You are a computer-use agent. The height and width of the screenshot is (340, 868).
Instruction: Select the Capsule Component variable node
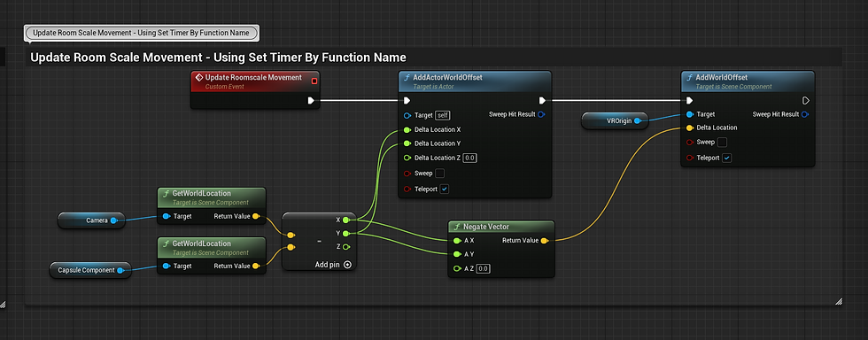90,270
